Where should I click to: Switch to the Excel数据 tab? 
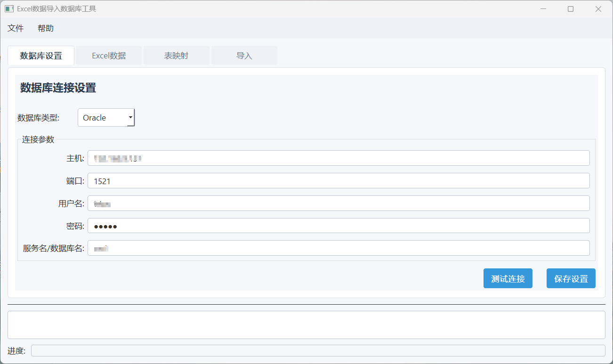[x=109, y=56]
